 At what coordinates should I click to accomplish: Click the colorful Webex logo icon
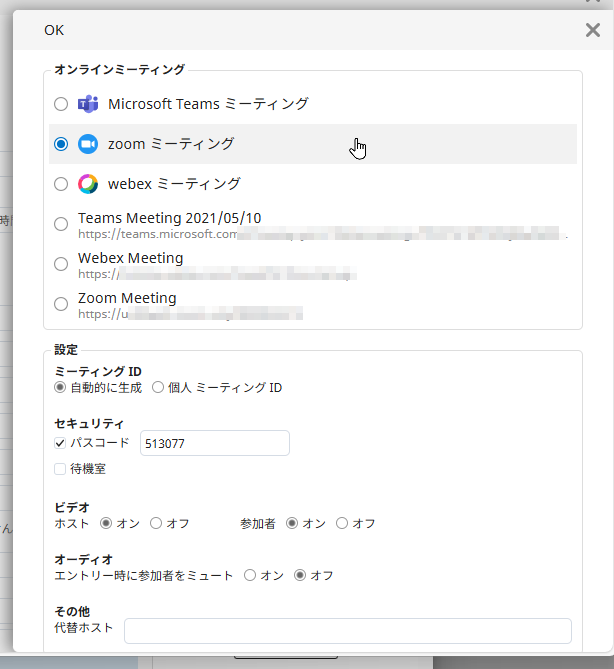88,184
